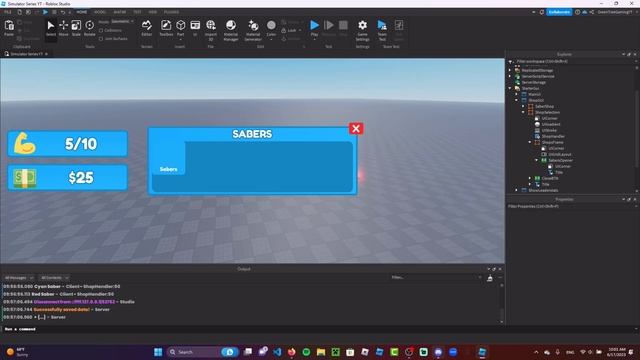The width and height of the screenshot is (640, 360).
Task: Open the Part type dropdown arrow
Action: (x=180, y=39)
